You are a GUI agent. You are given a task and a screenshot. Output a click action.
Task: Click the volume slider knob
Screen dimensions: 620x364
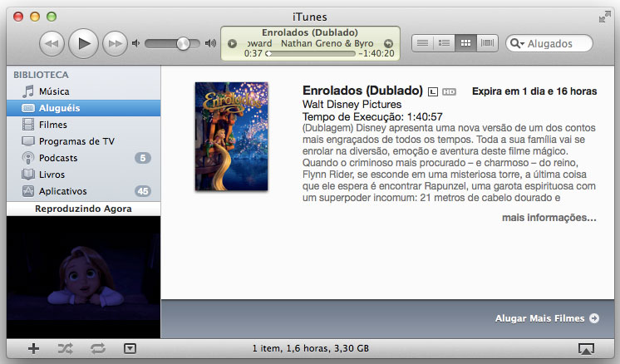(183, 43)
